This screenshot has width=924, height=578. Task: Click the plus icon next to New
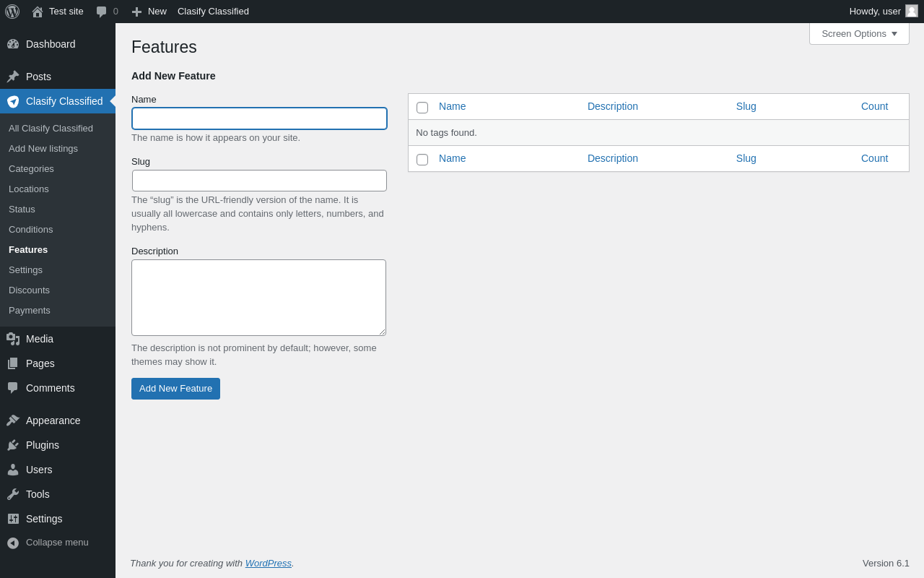coord(136,12)
